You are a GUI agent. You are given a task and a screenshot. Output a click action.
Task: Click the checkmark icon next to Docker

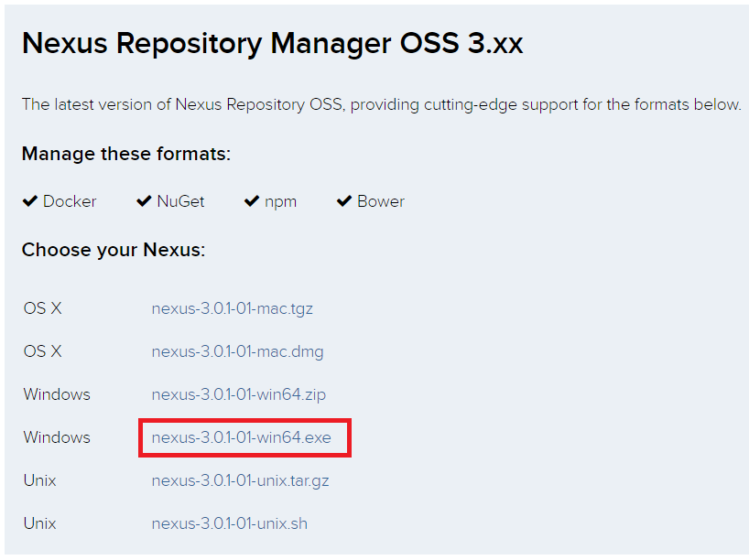click(30, 200)
